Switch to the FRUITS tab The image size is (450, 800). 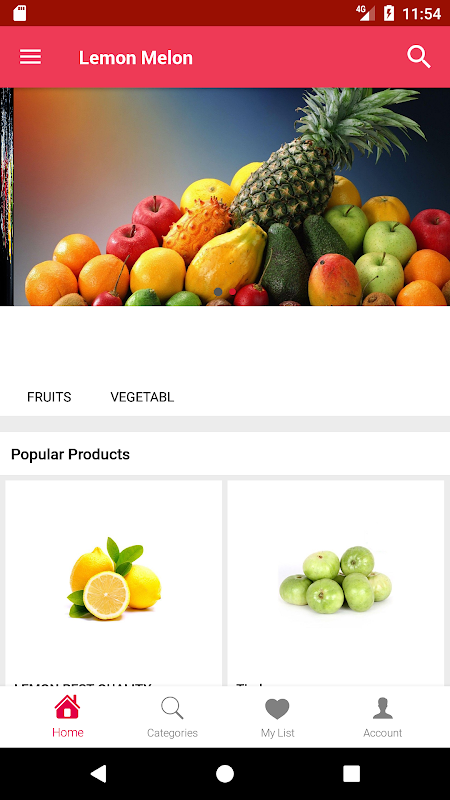click(x=49, y=397)
